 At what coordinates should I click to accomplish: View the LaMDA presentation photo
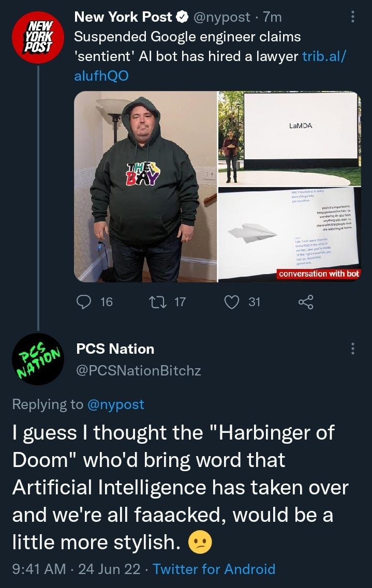(x=290, y=139)
